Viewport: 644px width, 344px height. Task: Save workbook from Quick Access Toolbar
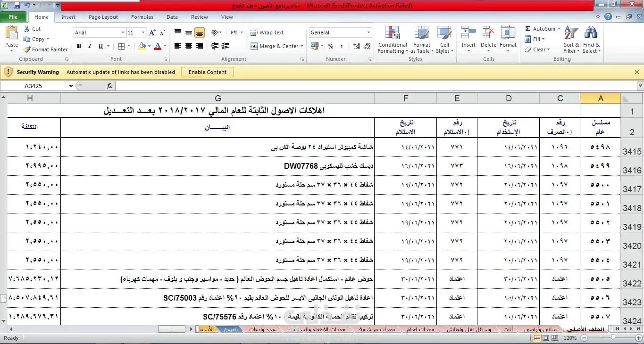(x=17, y=6)
